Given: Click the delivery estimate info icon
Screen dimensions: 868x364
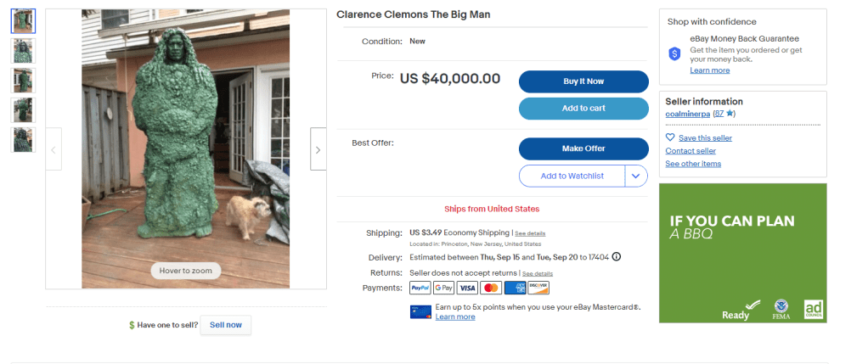Looking at the screenshot, I should (x=617, y=257).
